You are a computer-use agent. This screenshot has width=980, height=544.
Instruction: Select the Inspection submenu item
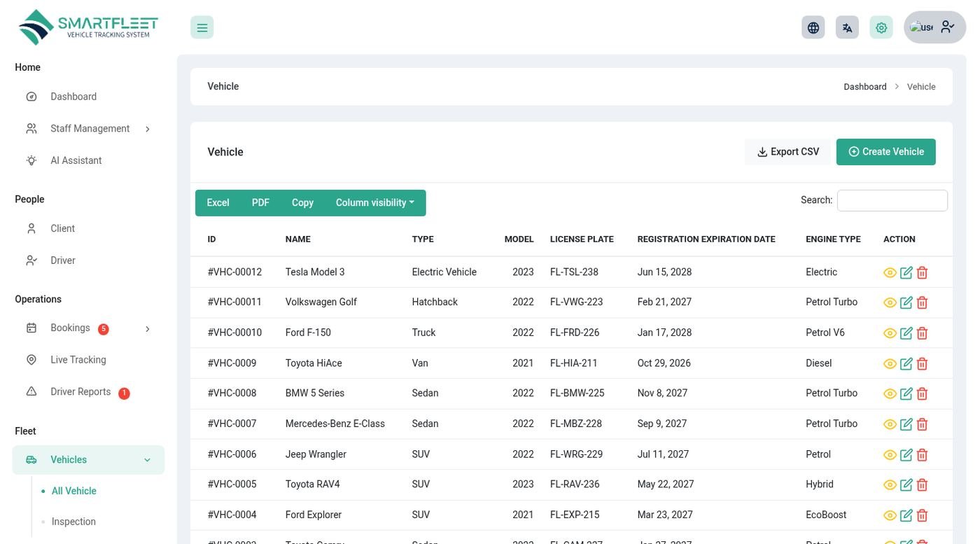point(73,522)
